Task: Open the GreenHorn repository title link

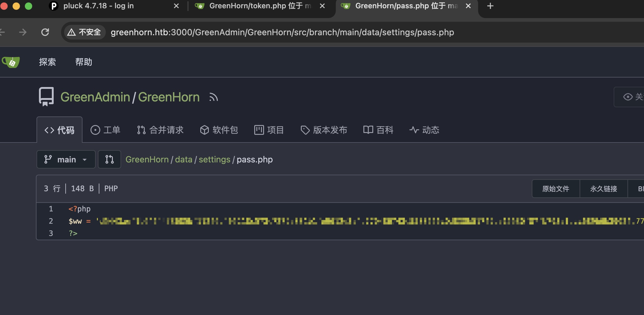Action: [169, 97]
